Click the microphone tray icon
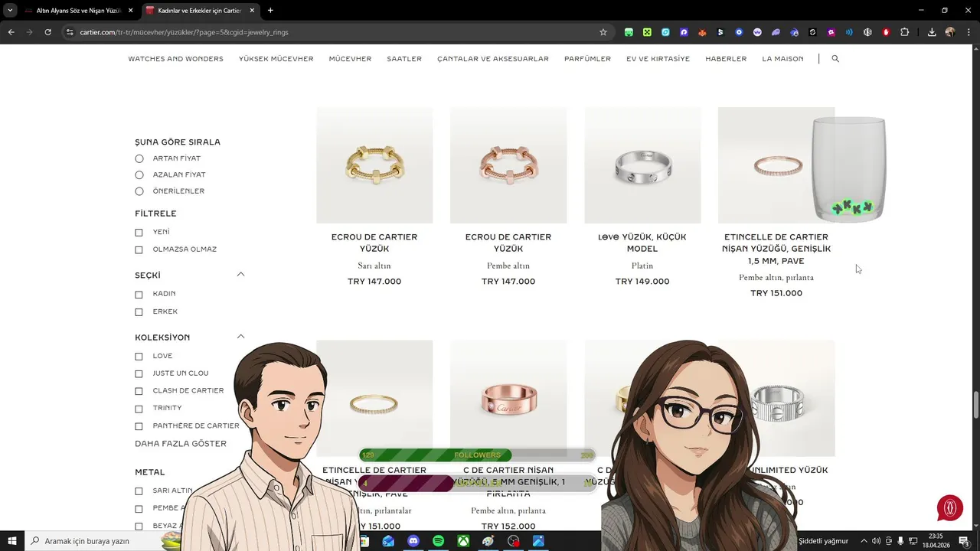980x551 pixels. coord(900,541)
